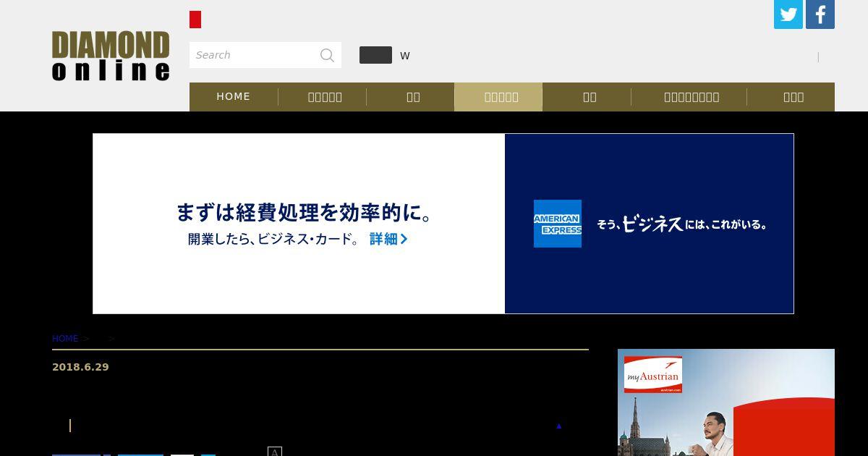This screenshot has width=868, height=456.
Task: Click the magnifier search icon
Action: click(327, 55)
